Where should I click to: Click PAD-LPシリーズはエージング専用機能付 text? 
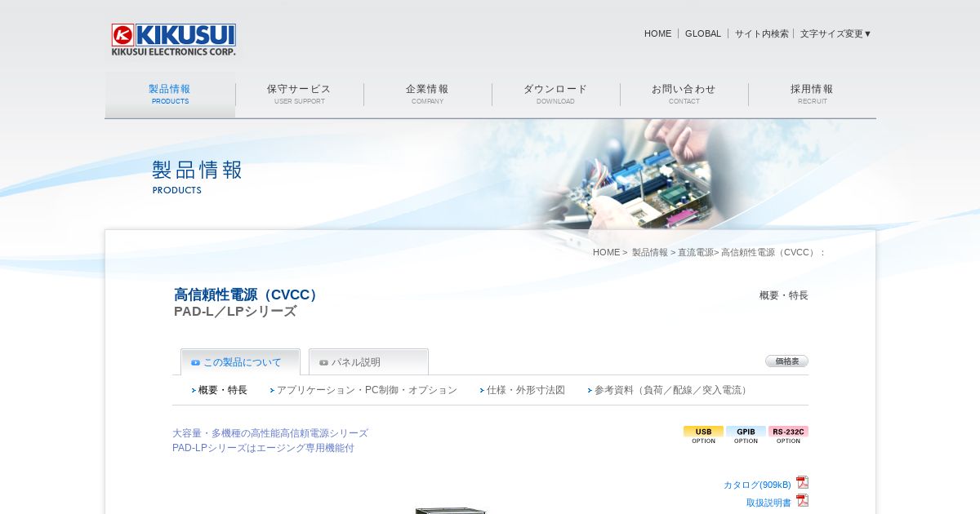coord(263,448)
